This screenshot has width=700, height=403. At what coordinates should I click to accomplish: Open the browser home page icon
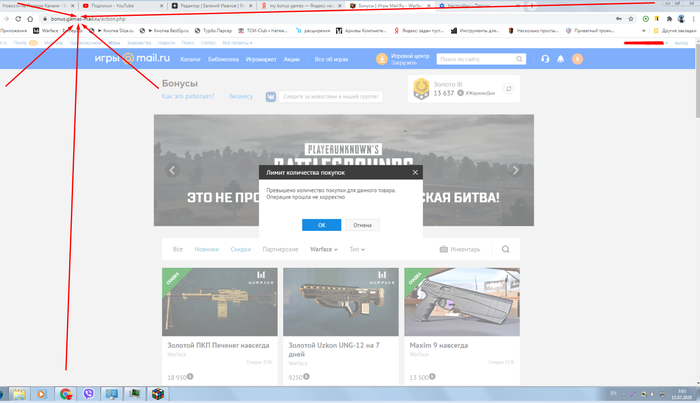[x=30, y=19]
